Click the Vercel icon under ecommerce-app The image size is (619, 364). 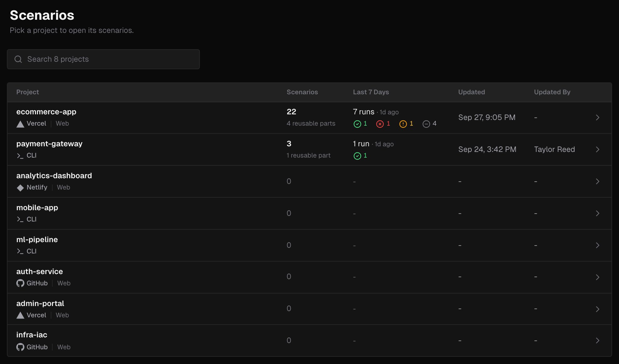pyautogui.click(x=20, y=124)
